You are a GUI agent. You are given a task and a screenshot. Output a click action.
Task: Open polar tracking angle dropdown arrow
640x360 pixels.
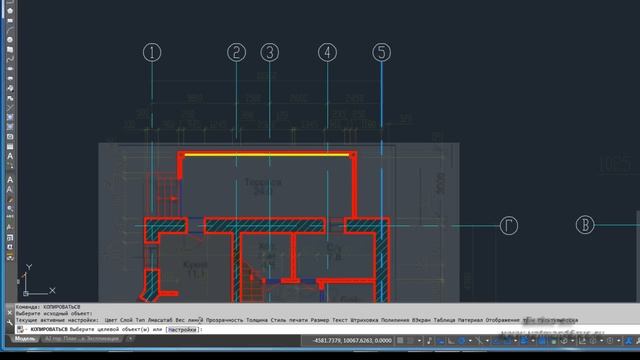coord(470,340)
